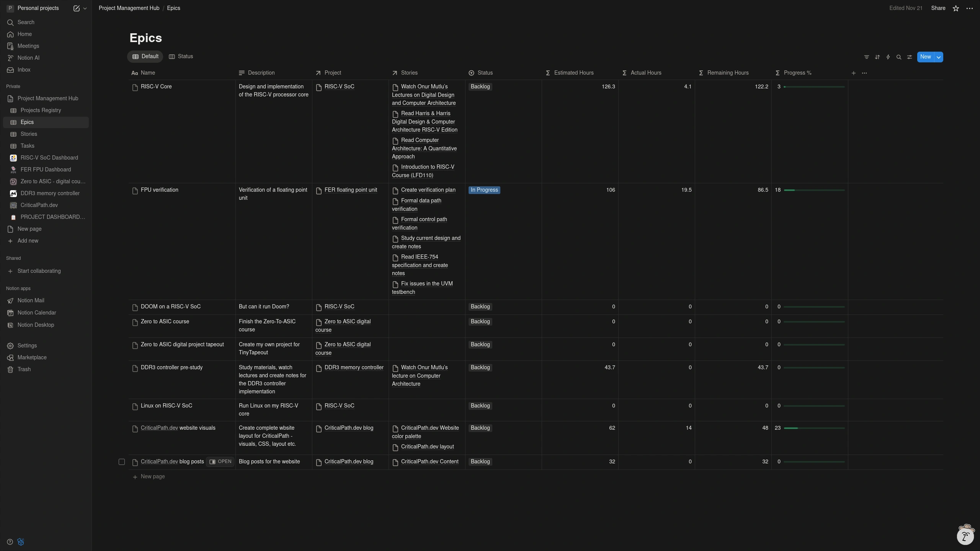The width and height of the screenshot is (980, 551).
Task: Open the Personal projects workspace switcher chevron
Action: 85,8
